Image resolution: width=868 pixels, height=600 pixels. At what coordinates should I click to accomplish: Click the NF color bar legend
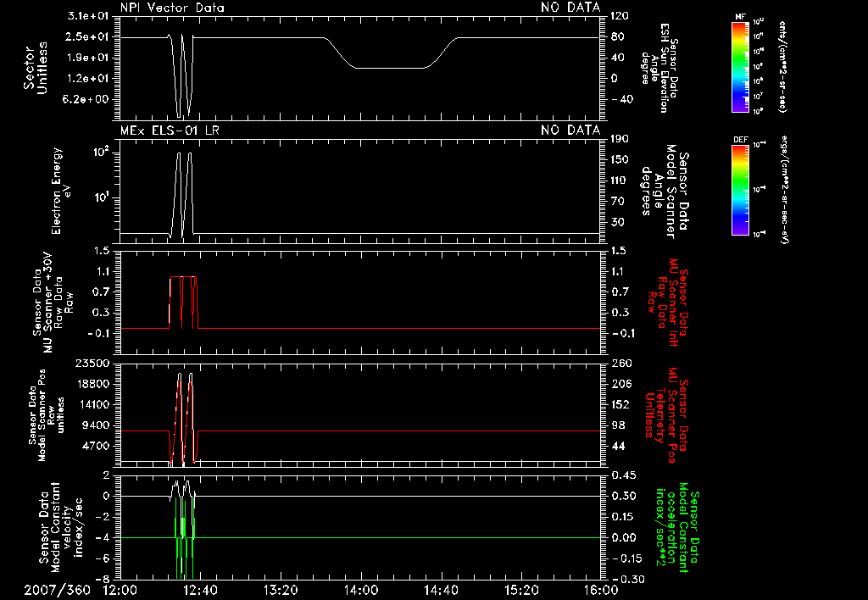coord(740,67)
